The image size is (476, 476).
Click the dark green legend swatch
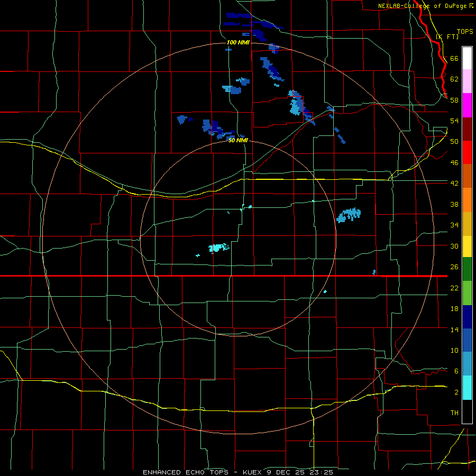point(467,269)
